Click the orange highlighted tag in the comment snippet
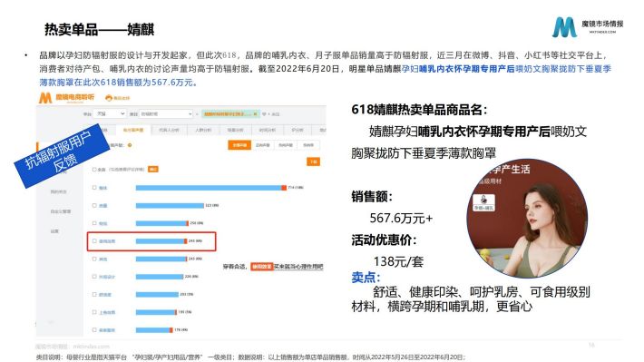 261,267
